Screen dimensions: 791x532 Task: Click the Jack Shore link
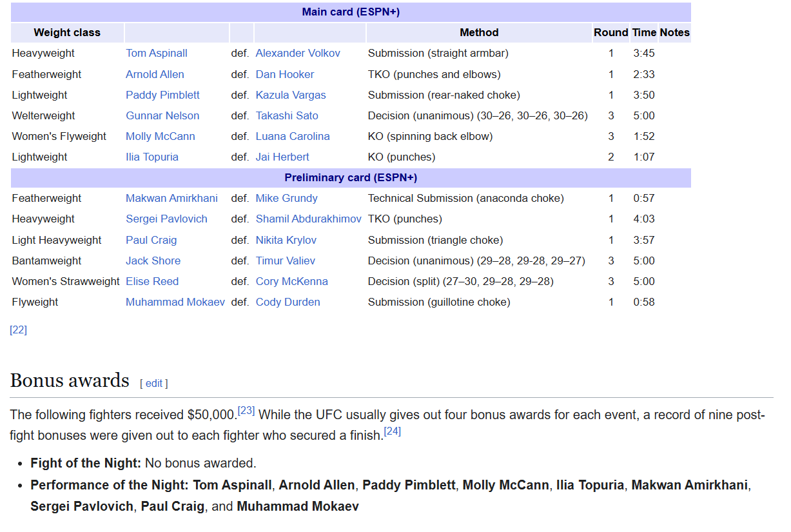click(153, 261)
